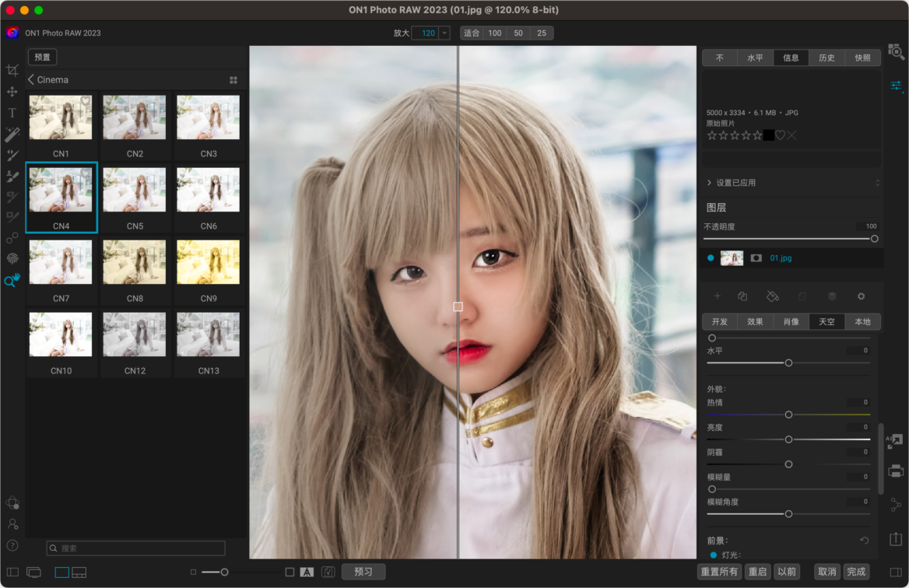This screenshot has height=588, width=909.
Task: Open the 开发 edit tab
Action: tap(720, 321)
